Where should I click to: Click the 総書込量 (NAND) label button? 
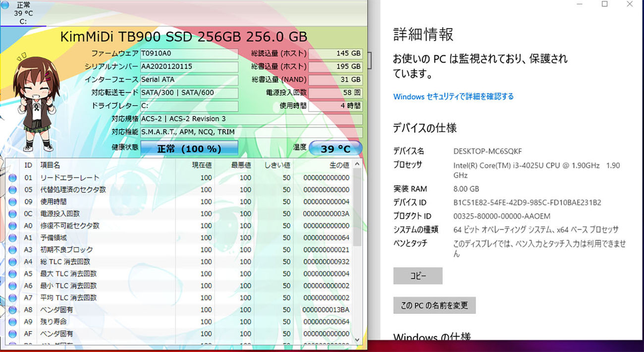278,79
